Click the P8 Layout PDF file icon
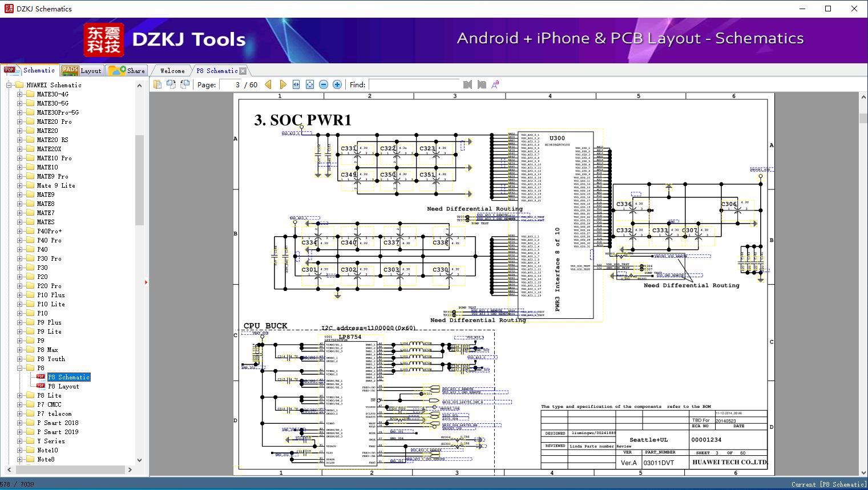This screenshot has width=868, height=490. pyautogui.click(x=41, y=386)
